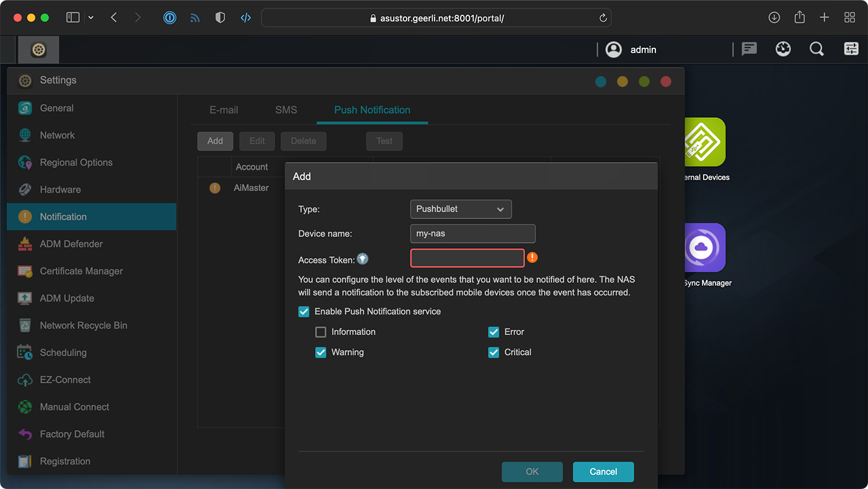
Task: Enable the Information event level checkbox
Action: 321,332
